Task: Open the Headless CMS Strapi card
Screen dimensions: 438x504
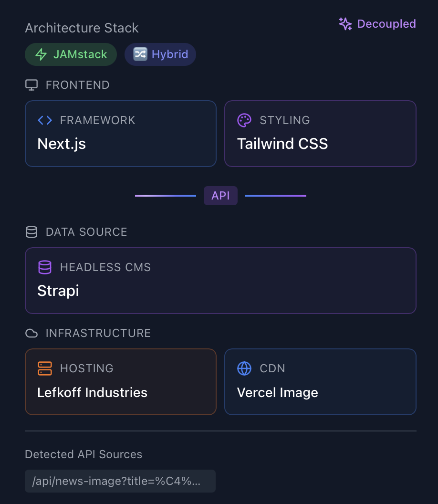Action: click(220, 281)
